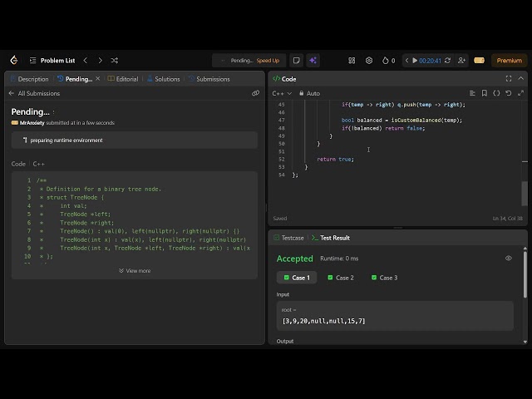Screen dimensions: 532x399
Task: Switch to the Submissions tab
Action: [209, 79]
